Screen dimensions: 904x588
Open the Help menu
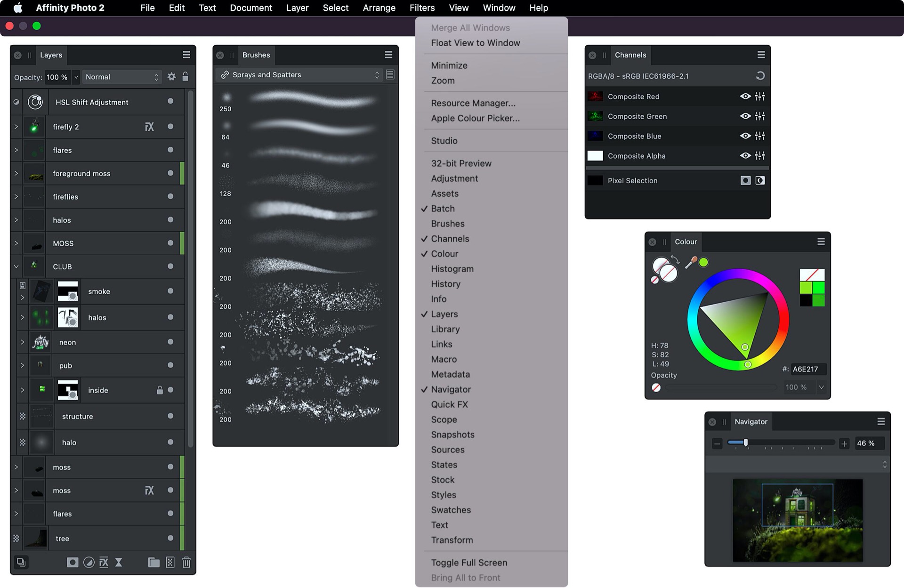coord(538,8)
